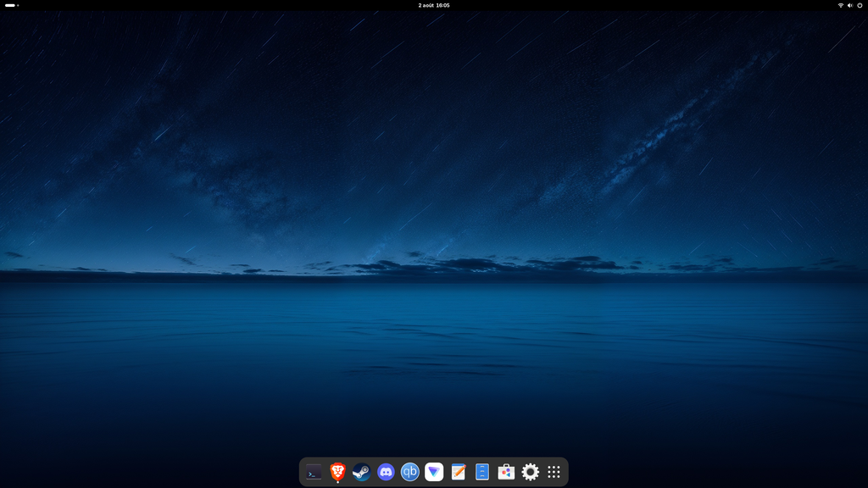Show all applications grid
Viewport: 868px width, 488px height.
[554, 472]
